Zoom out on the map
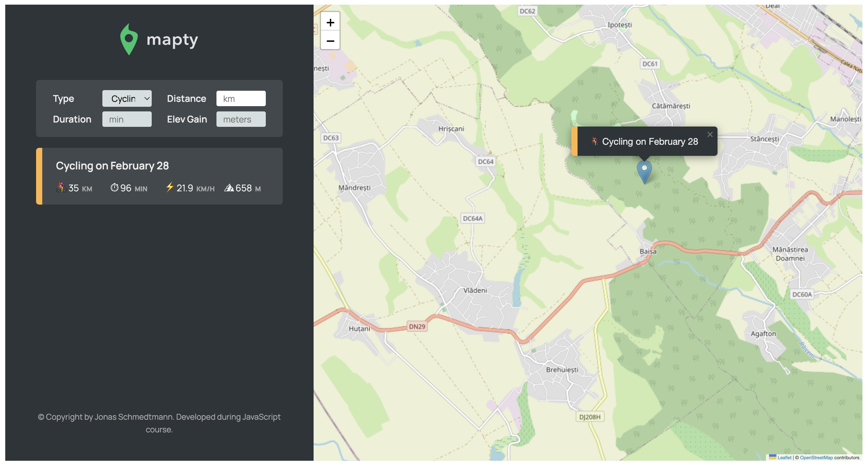868x466 pixels. tap(330, 41)
